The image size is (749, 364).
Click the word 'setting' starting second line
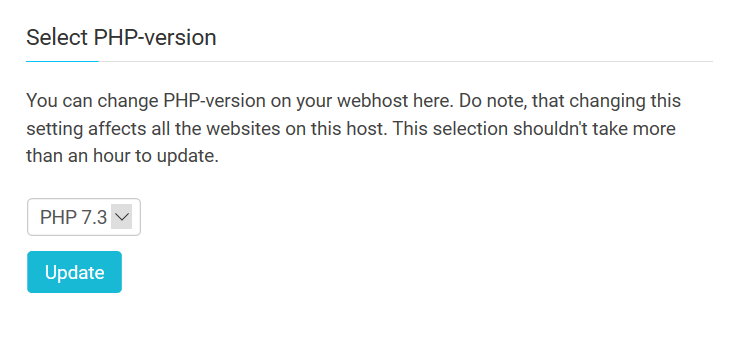tap(54, 129)
